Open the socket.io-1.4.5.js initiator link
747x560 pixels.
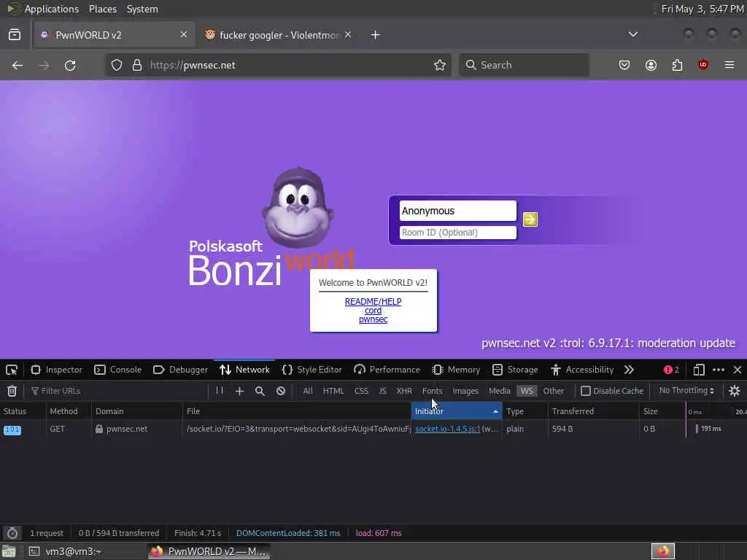tap(447, 429)
